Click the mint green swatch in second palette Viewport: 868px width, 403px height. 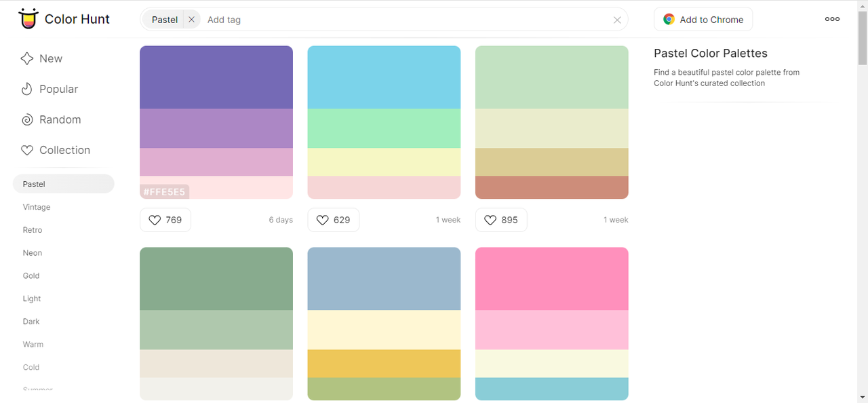[x=384, y=128]
